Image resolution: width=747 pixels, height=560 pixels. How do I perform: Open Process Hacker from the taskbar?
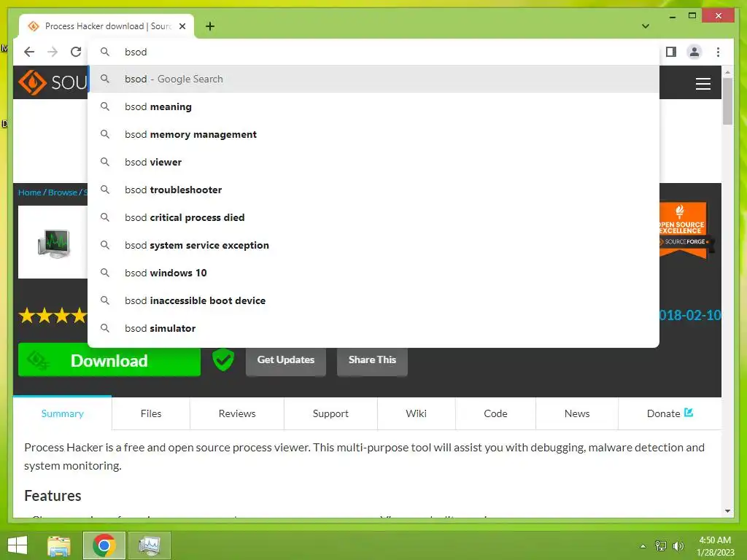click(x=149, y=545)
